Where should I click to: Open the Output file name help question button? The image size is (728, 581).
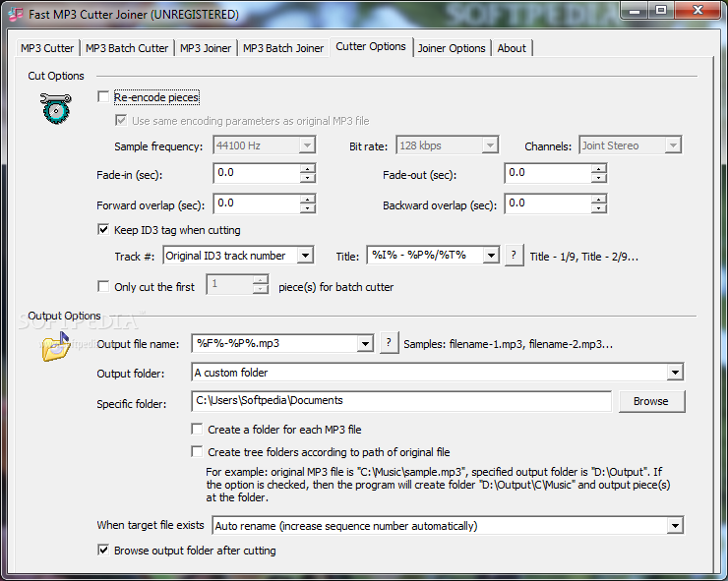point(389,343)
